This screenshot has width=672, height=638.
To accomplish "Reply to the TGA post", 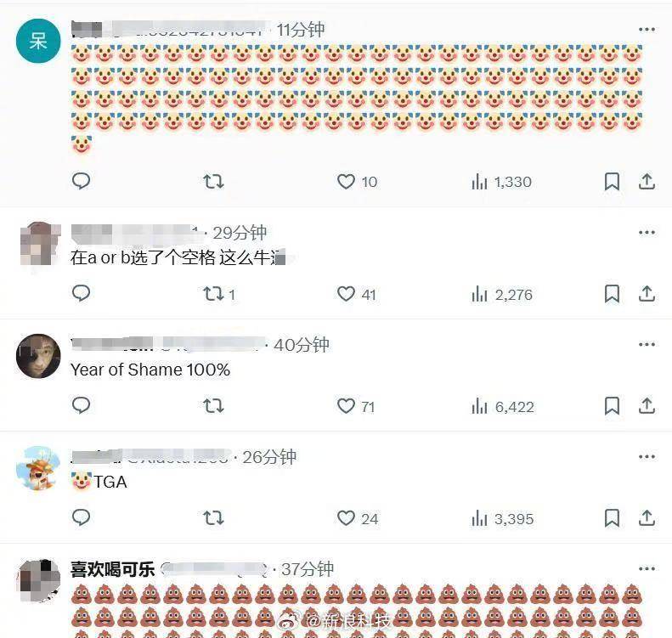I will tap(81, 517).
